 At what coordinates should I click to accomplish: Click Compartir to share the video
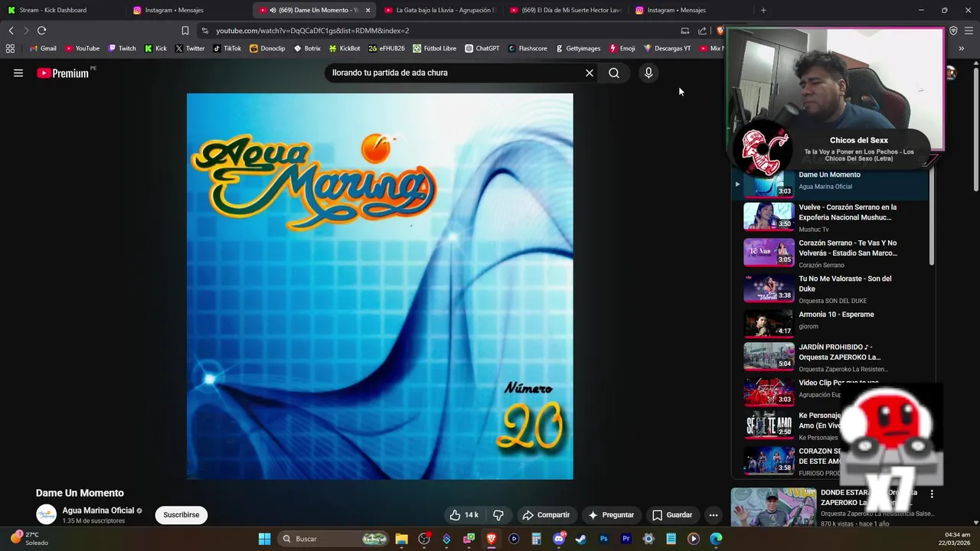(x=546, y=515)
